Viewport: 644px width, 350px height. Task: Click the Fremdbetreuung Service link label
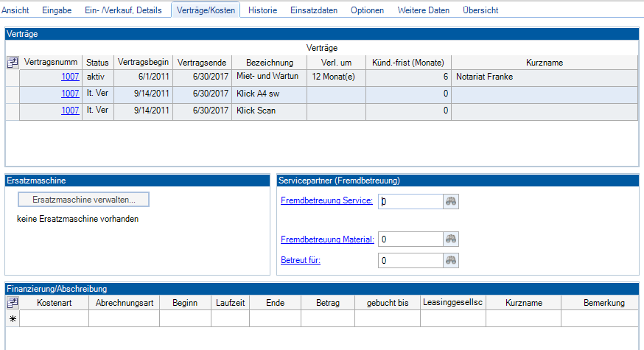coord(326,201)
